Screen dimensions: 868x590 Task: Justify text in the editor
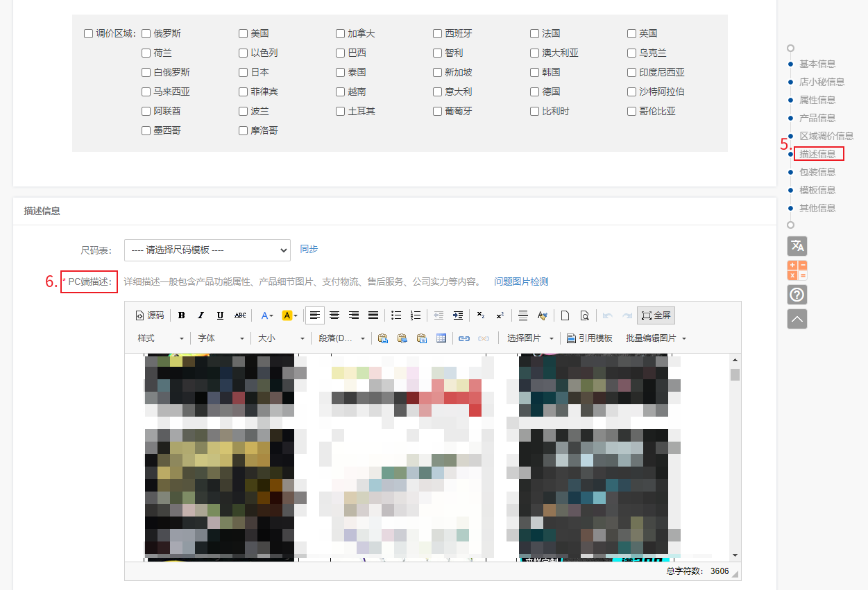pos(373,315)
